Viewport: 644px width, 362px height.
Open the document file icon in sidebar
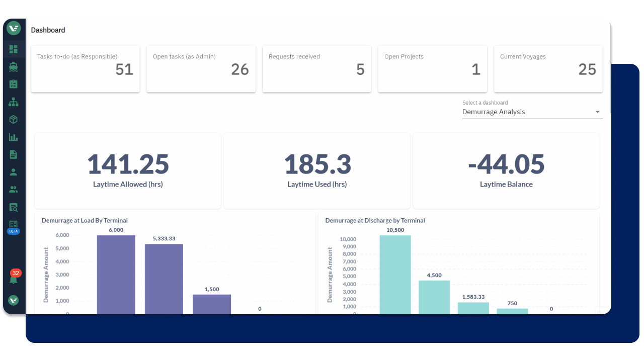tap(14, 154)
